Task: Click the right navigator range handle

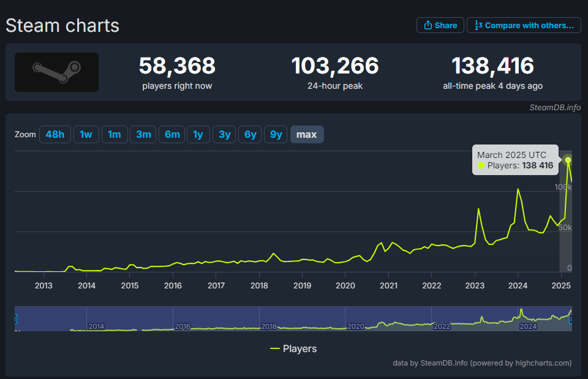Action: click(x=571, y=319)
